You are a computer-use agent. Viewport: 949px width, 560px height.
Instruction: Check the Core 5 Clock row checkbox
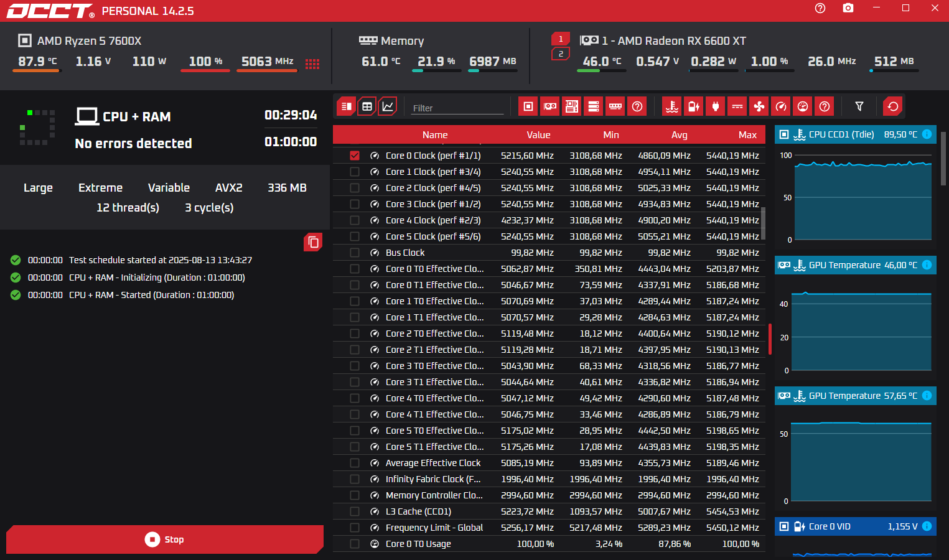[355, 236]
